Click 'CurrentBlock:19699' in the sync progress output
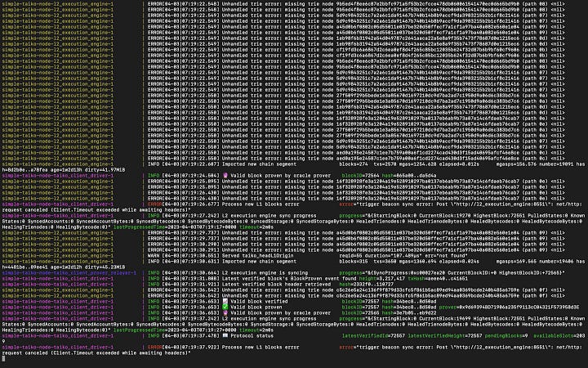The height and width of the screenshot is (368, 588). pyautogui.click(x=445, y=318)
